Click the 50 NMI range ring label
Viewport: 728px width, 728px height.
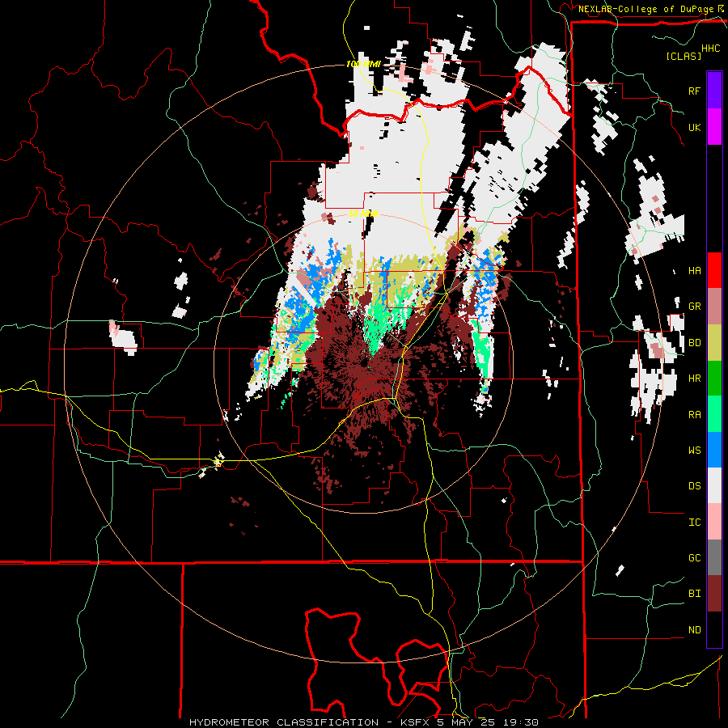click(x=363, y=214)
